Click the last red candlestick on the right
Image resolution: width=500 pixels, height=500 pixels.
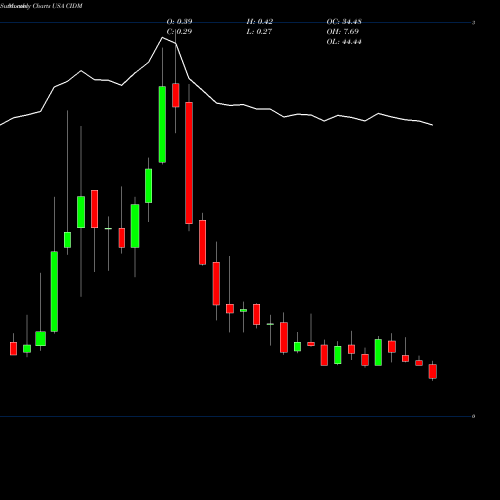433,371
